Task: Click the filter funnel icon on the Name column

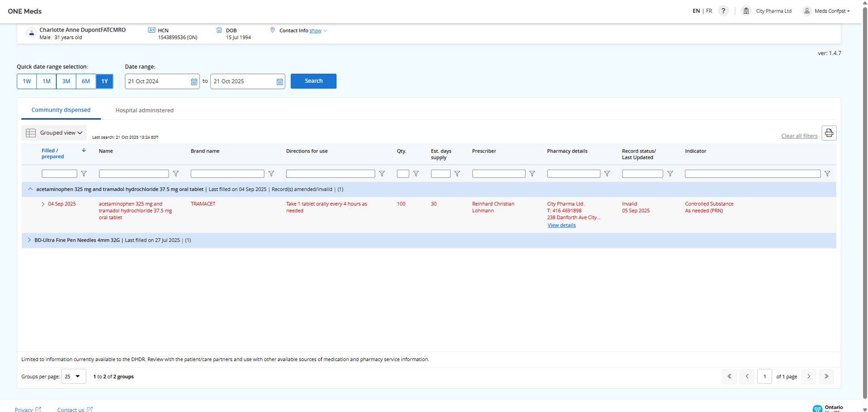Action: coord(176,173)
